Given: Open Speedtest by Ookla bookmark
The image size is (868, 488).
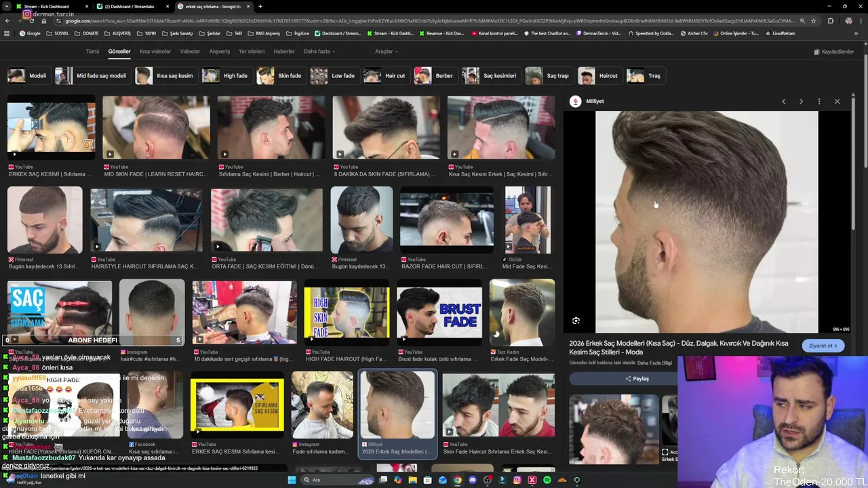Looking at the screenshot, I should pyautogui.click(x=651, y=33).
